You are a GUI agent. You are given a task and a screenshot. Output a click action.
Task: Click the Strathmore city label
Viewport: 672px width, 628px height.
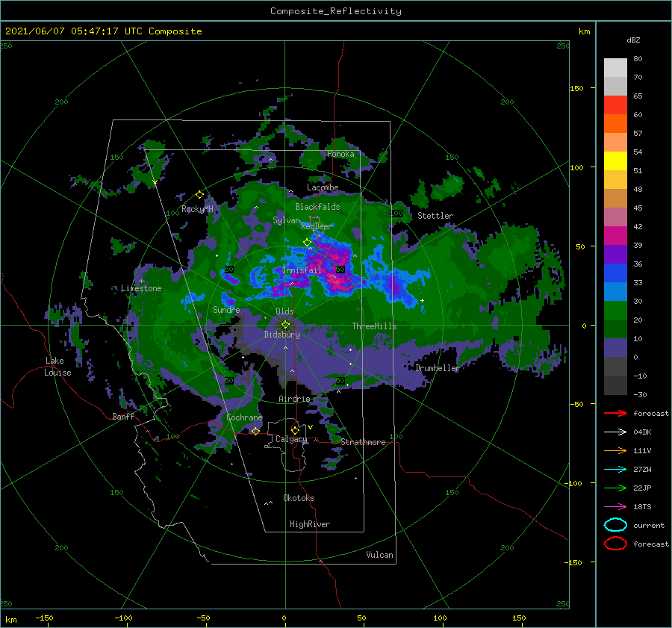(363, 442)
